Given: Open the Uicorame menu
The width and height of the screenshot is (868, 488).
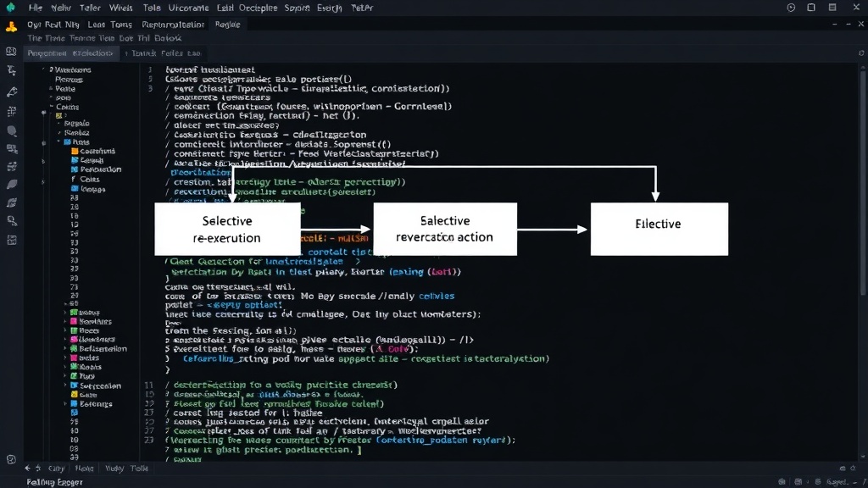Looking at the screenshot, I should point(189,8).
